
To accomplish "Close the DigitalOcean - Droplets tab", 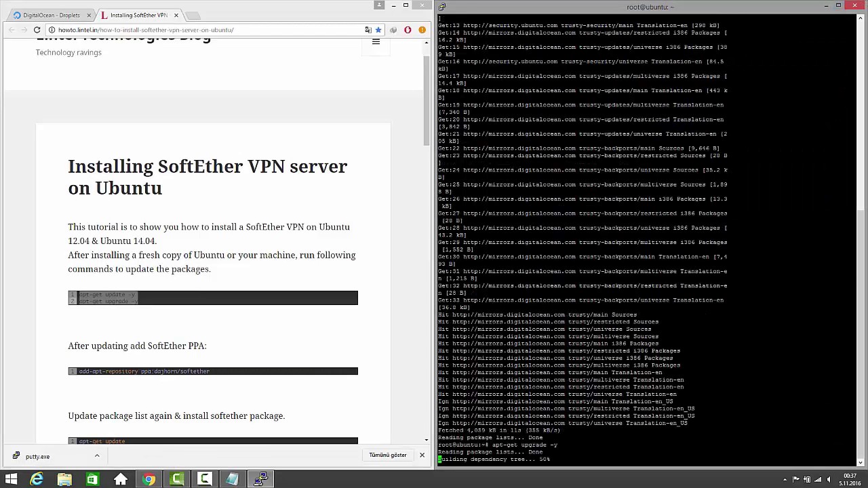I will (x=89, y=15).
